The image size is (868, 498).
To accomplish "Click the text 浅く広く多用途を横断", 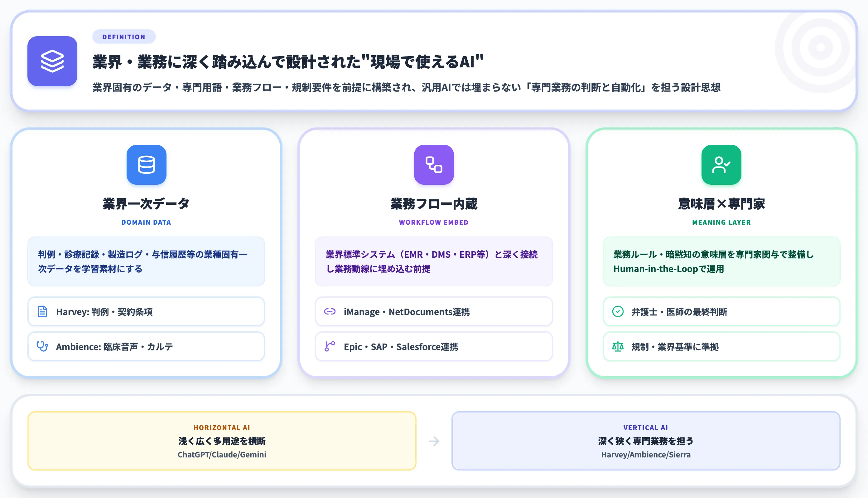I will coord(222,441).
